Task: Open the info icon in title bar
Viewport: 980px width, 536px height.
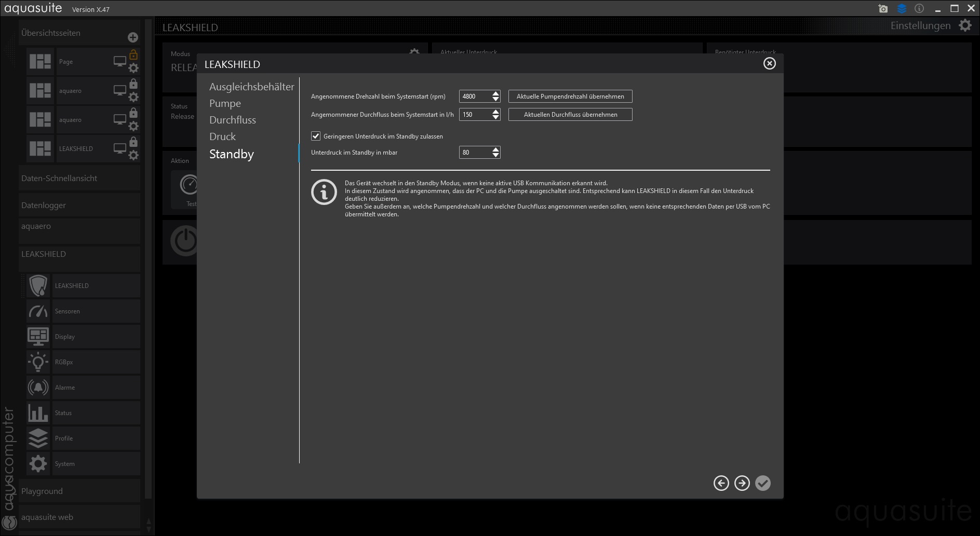Action: point(919,9)
